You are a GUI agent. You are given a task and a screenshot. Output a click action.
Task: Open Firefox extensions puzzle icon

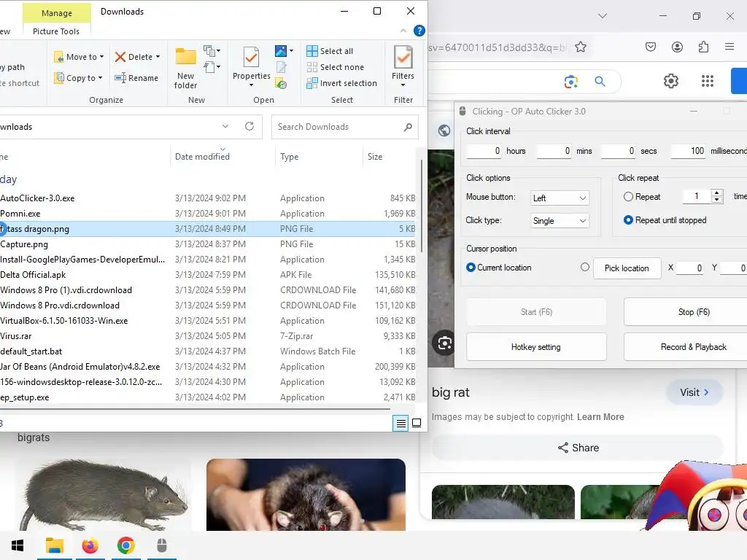[x=703, y=47]
